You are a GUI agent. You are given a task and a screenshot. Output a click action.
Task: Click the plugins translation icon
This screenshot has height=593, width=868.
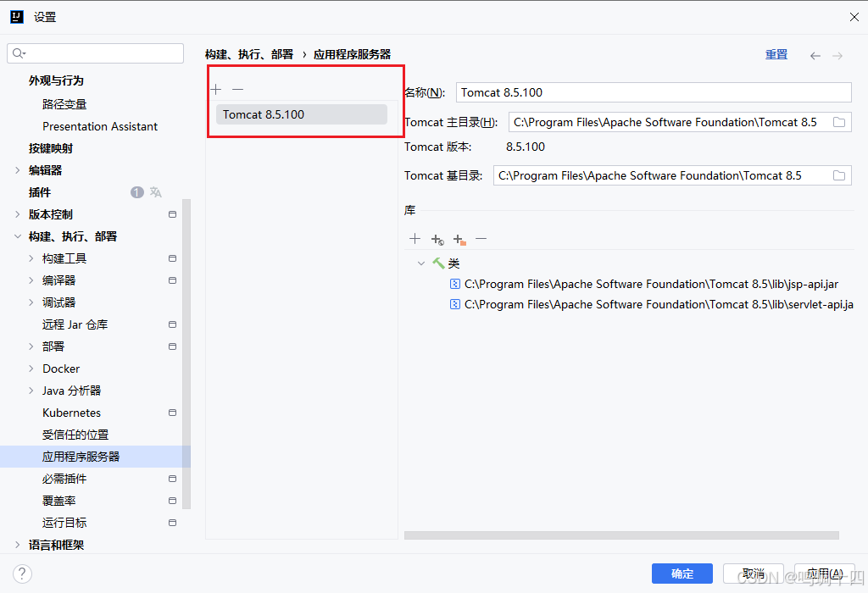coord(156,192)
